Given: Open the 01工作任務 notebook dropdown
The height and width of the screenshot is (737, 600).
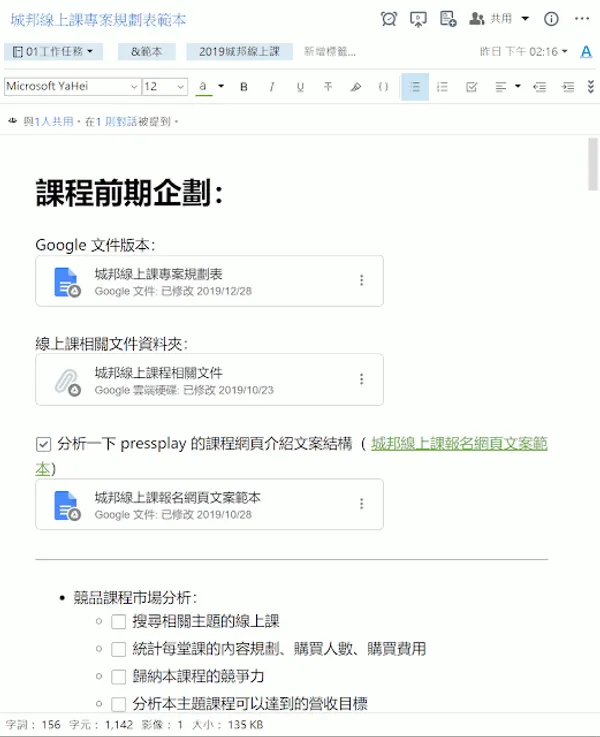Looking at the screenshot, I should pyautogui.click(x=54, y=51).
